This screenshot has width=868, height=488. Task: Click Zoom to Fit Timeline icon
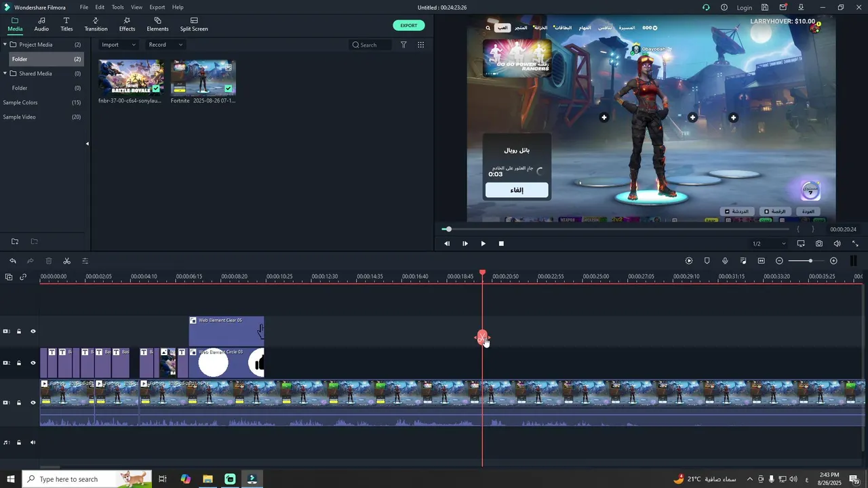(761, 261)
